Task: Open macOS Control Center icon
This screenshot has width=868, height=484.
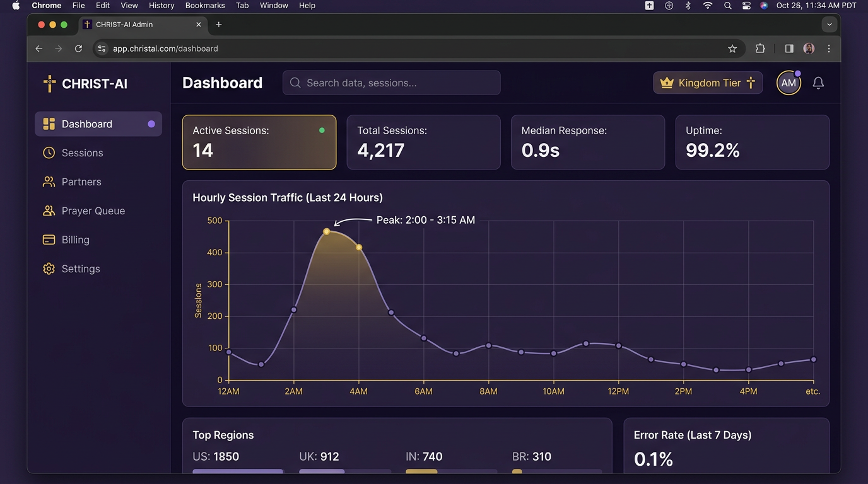Action: click(746, 5)
